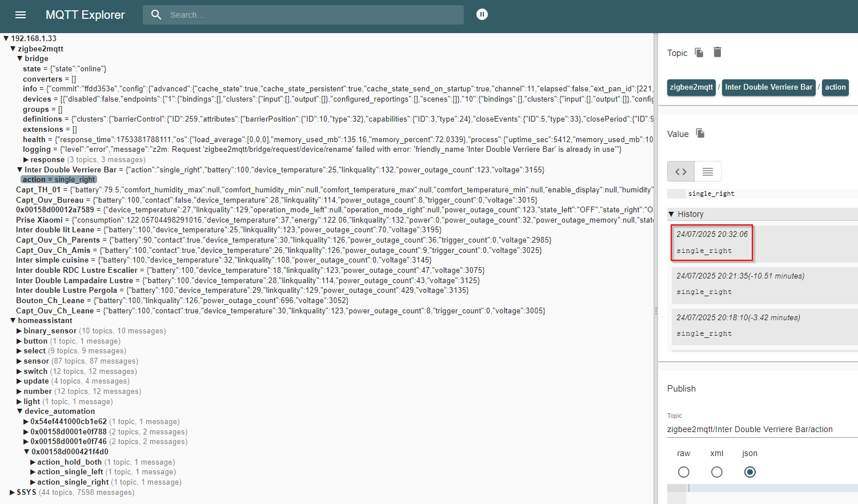Screen dimensions: 858x504
Task: Click the search magnifier icon
Action: 157,15
